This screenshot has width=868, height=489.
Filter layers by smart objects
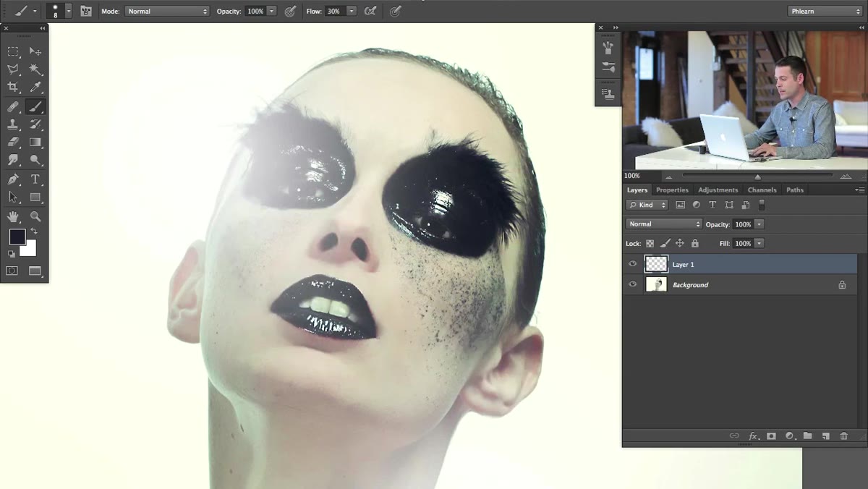745,205
